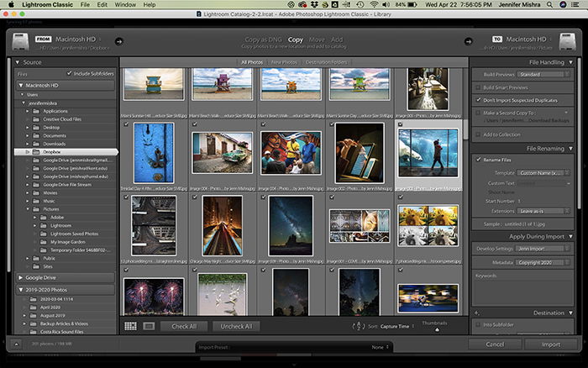Disable Don't Import Suspected Duplicates
588x368 pixels.
pyautogui.click(x=479, y=100)
